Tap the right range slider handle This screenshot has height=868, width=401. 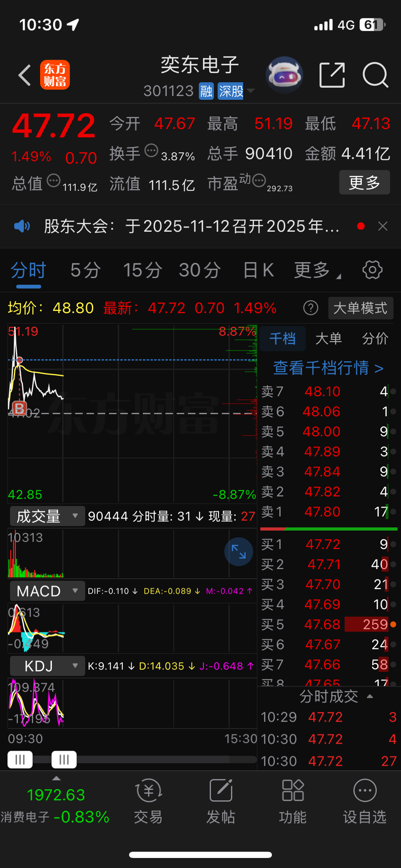64,759
